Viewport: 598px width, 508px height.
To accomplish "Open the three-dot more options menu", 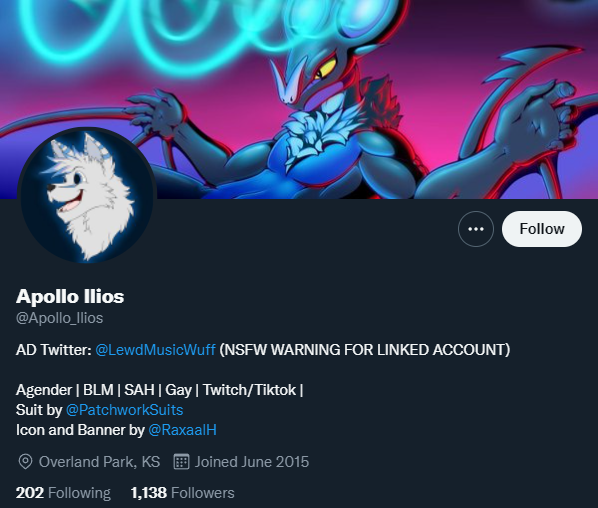I will (476, 229).
